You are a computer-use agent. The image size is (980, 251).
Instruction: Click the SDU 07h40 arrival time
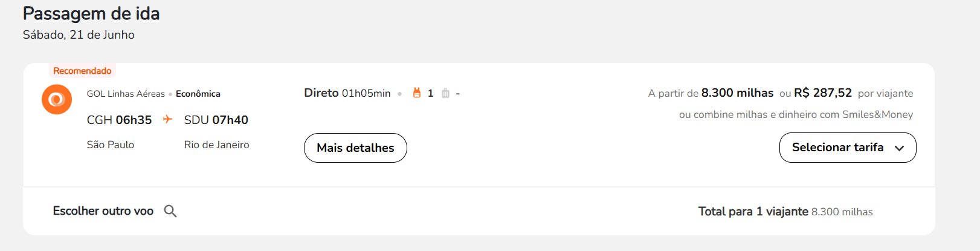[216, 120]
